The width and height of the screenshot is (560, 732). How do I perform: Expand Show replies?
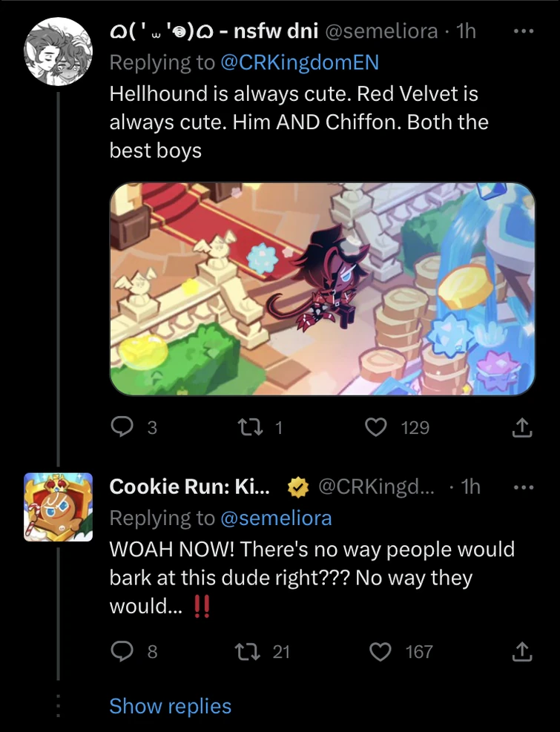(x=170, y=706)
